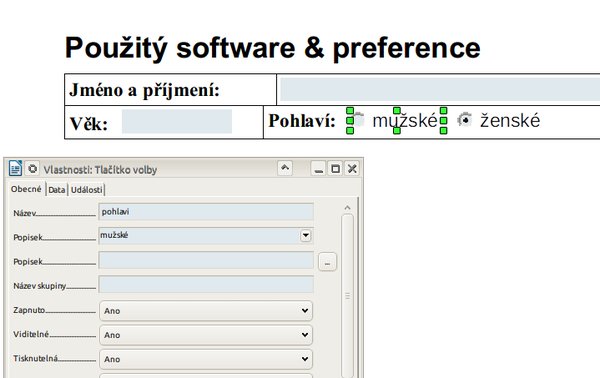
Task: Switch to the Data tab
Action: 57,190
